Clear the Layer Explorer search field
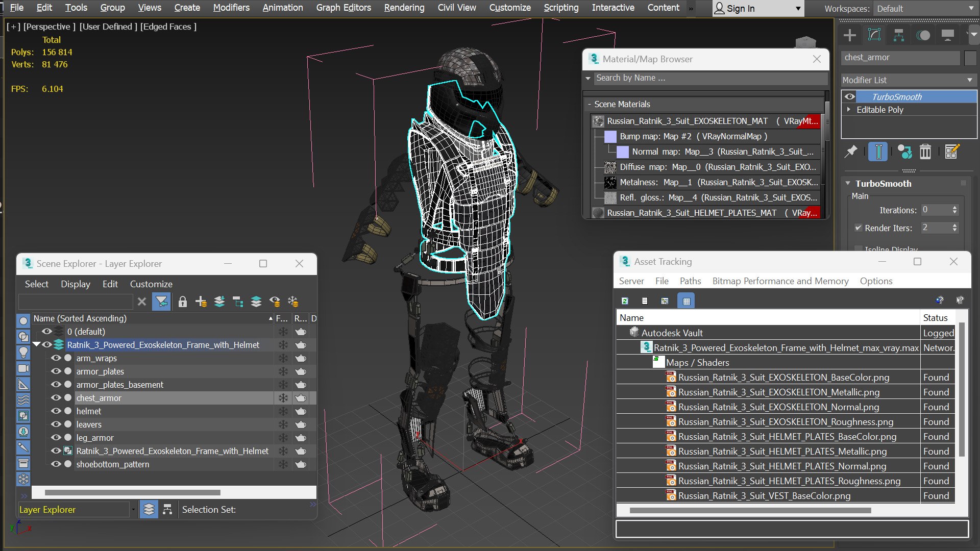The image size is (980, 551). pos(142,302)
